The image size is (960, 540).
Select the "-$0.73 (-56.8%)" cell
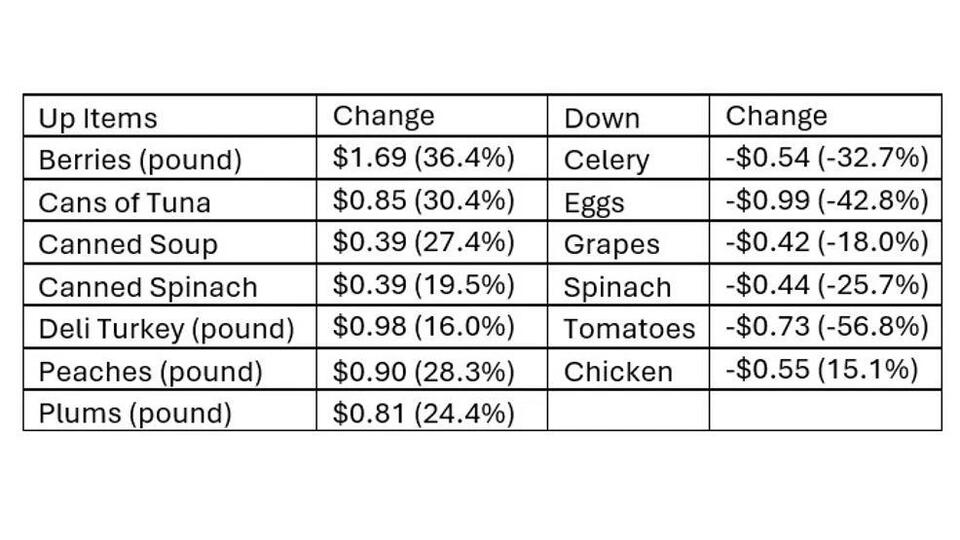coord(827,327)
